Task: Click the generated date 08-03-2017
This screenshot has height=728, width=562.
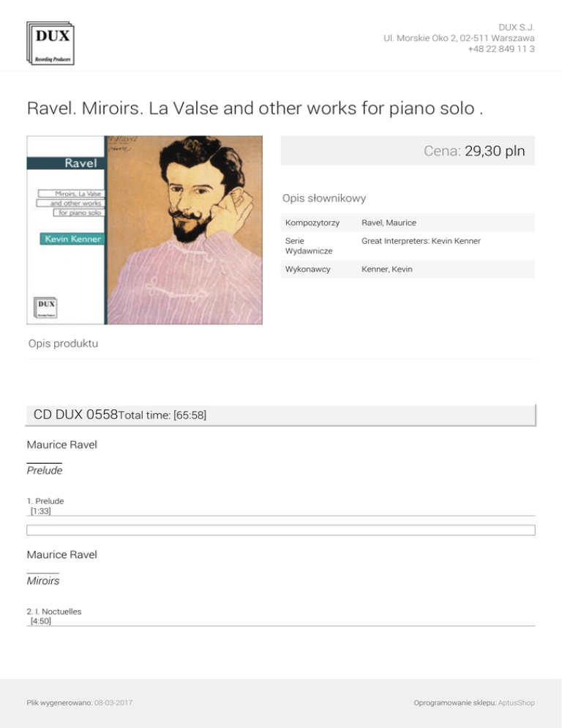Action: pos(113,702)
